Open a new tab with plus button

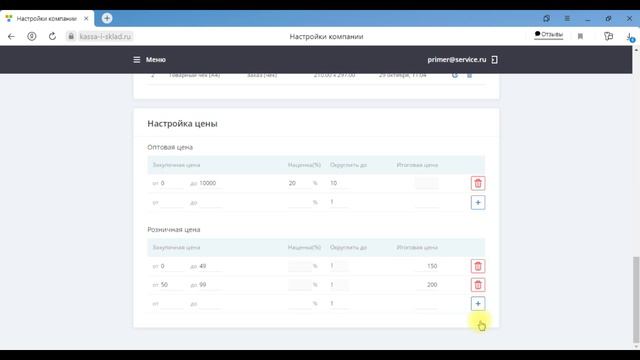[x=107, y=18]
